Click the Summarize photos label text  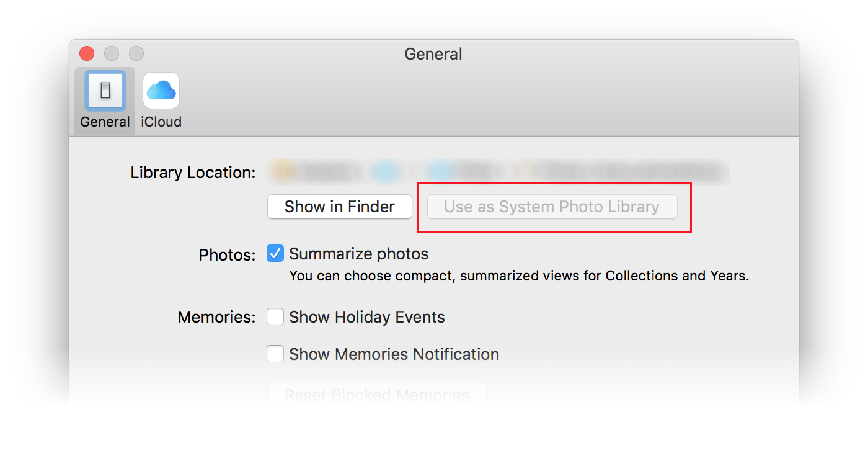coord(359,254)
